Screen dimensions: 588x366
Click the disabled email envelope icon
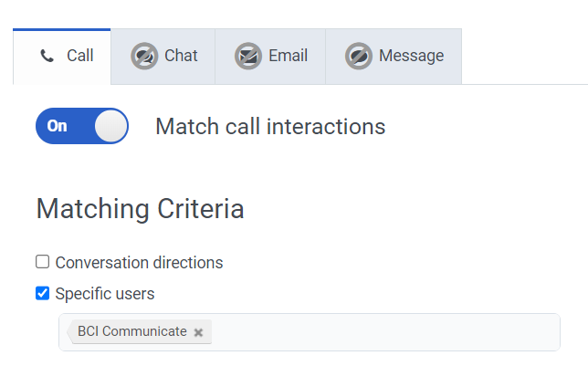point(248,56)
